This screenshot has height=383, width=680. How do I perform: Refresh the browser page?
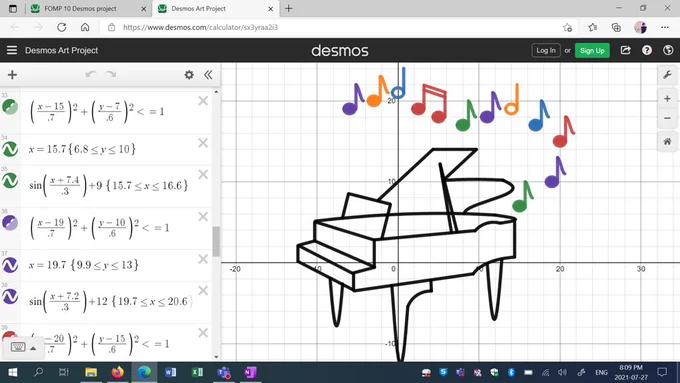pyautogui.click(x=62, y=27)
